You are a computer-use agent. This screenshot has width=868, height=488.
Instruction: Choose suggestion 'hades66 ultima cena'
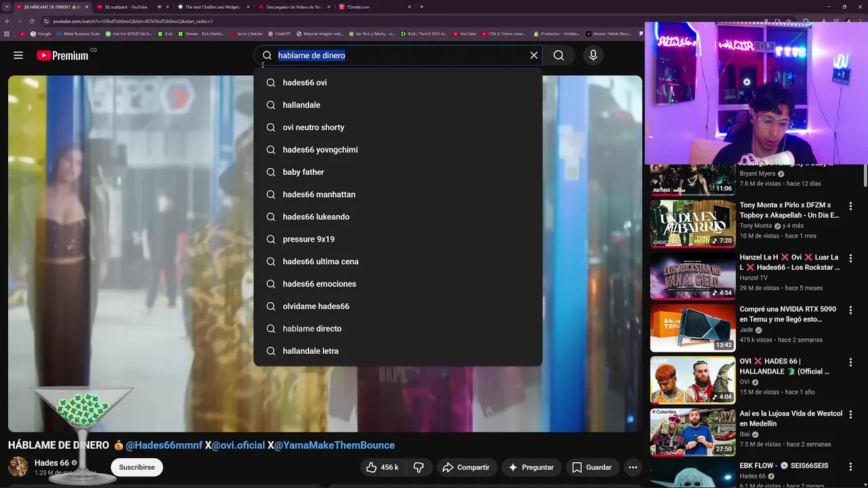tap(398, 262)
